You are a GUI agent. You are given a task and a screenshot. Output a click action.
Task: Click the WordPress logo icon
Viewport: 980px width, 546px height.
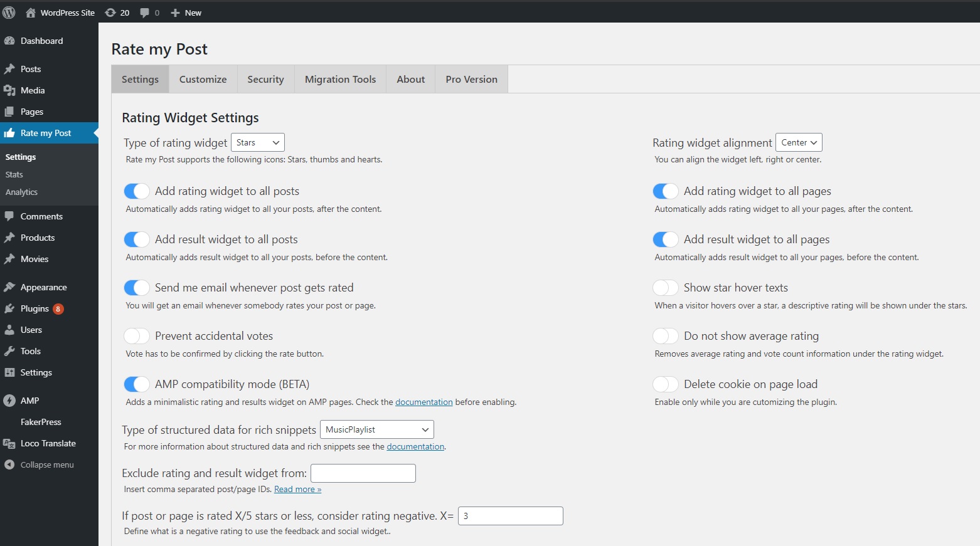pyautogui.click(x=9, y=13)
